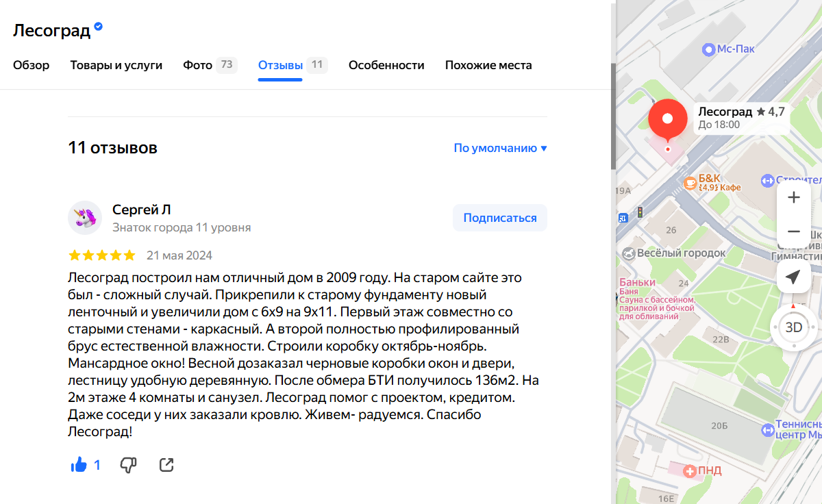Click the panel's vertical scrollbar
822x504 pixels.
[613, 116]
